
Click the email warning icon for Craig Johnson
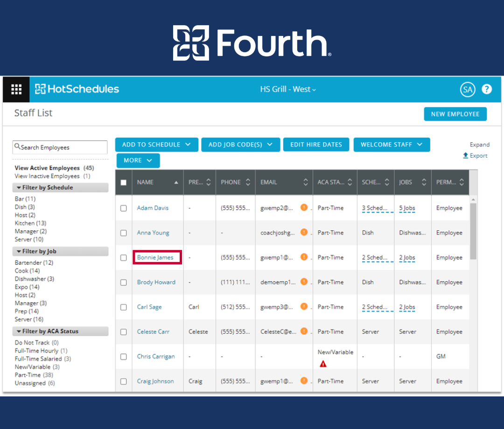click(x=304, y=381)
